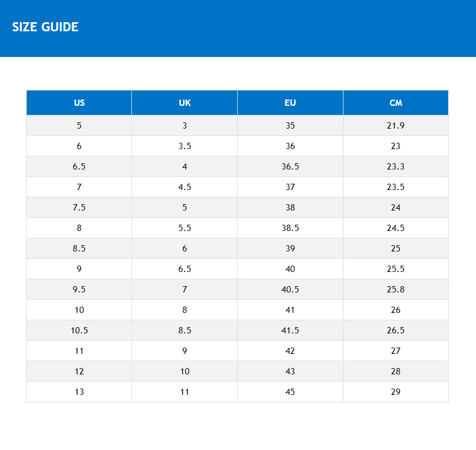476x450 pixels.
Task: Select the 26.5 CM cell
Action: (396, 331)
